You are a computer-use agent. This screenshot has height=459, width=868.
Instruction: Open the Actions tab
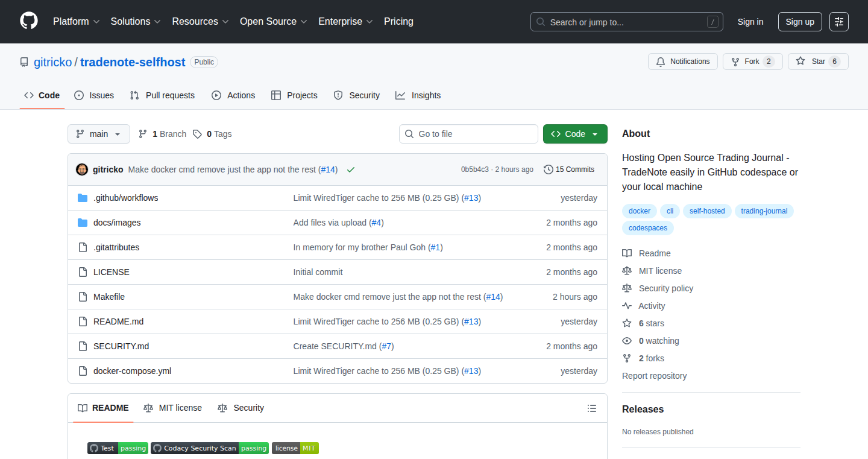click(233, 95)
